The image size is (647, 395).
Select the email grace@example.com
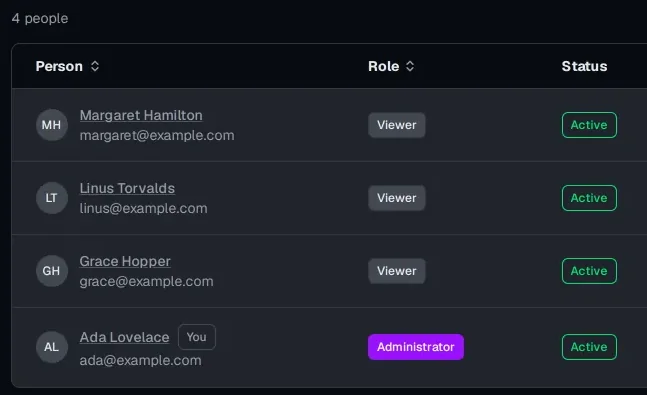(x=146, y=281)
